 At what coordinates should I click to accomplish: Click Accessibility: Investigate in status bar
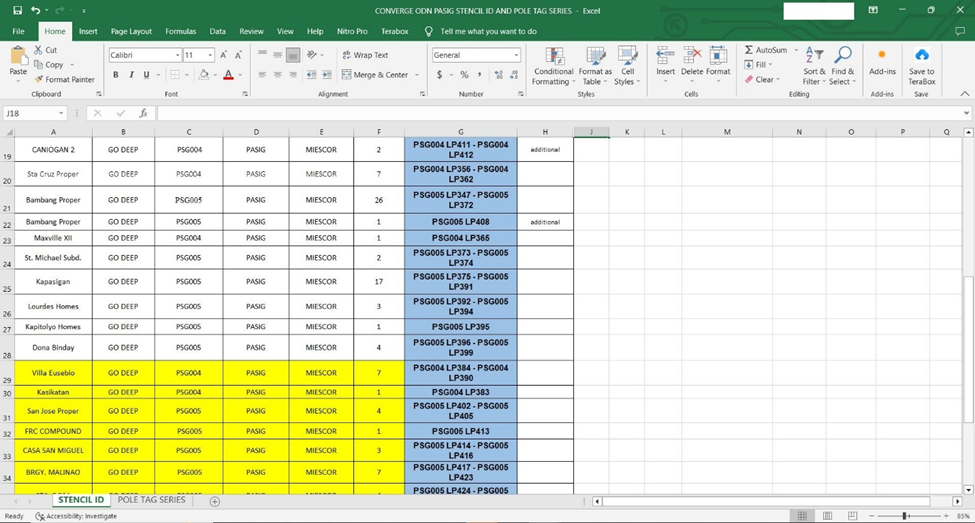pyautogui.click(x=76, y=516)
